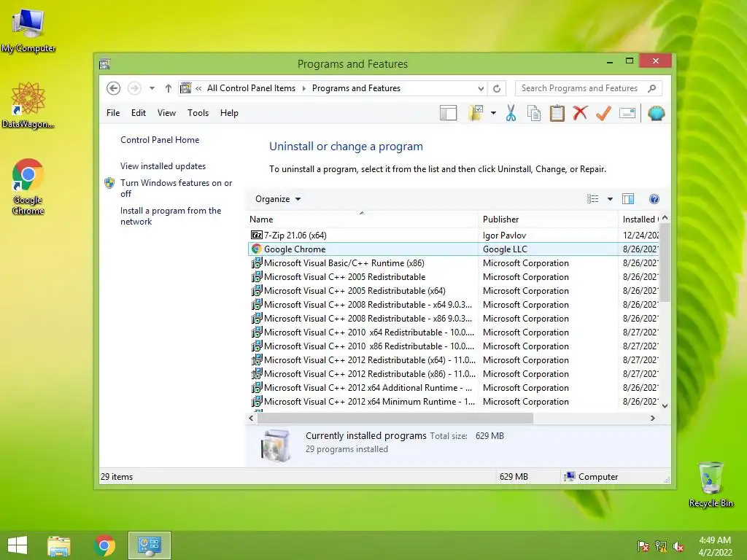Toggle the preview pane icon
This screenshot has height=560, width=747.
(x=628, y=199)
